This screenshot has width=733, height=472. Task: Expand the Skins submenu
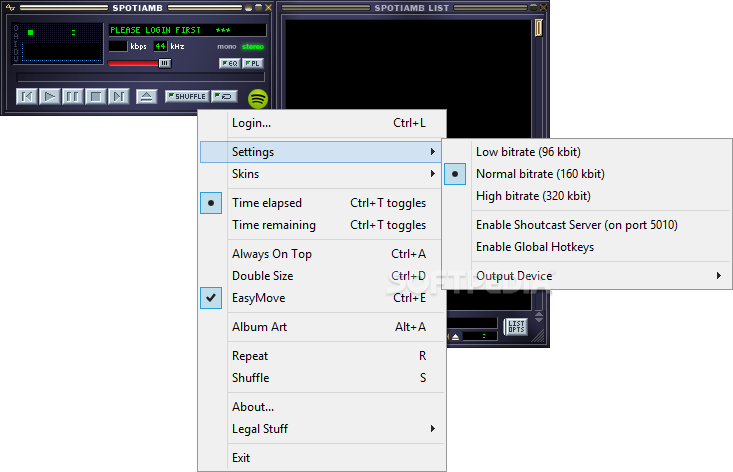321,174
